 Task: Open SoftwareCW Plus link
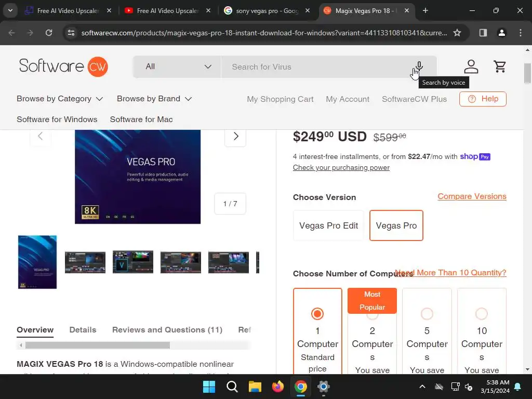pyautogui.click(x=414, y=99)
